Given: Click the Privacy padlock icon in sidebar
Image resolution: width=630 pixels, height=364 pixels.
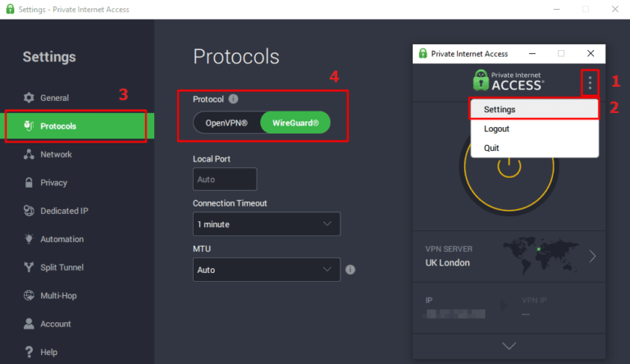Looking at the screenshot, I should point(29,182).
